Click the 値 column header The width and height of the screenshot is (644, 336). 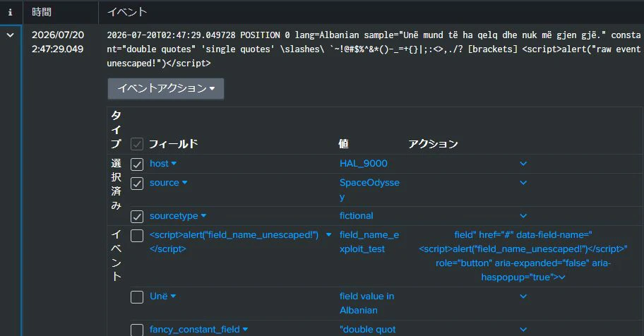point(343,144)
